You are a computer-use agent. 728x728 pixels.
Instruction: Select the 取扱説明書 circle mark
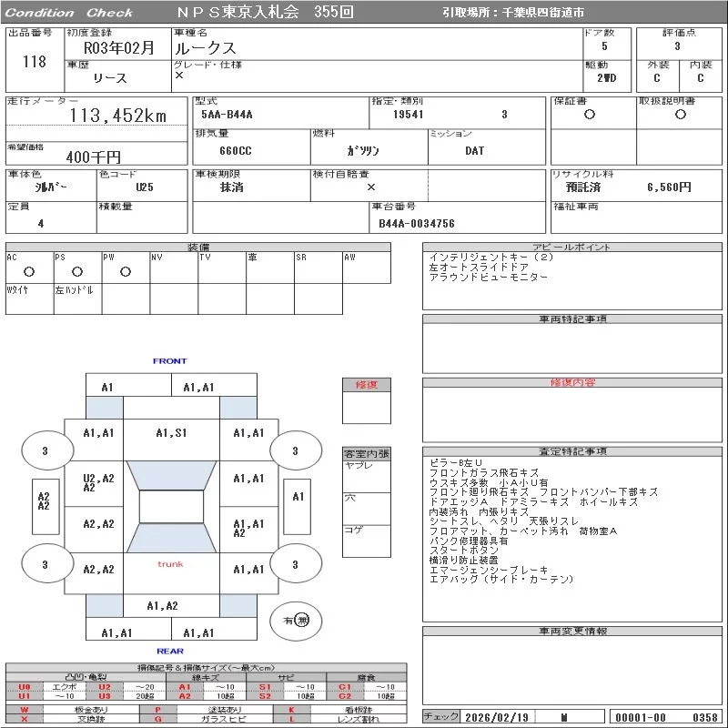pyautogui.click(x=680, y=115)
